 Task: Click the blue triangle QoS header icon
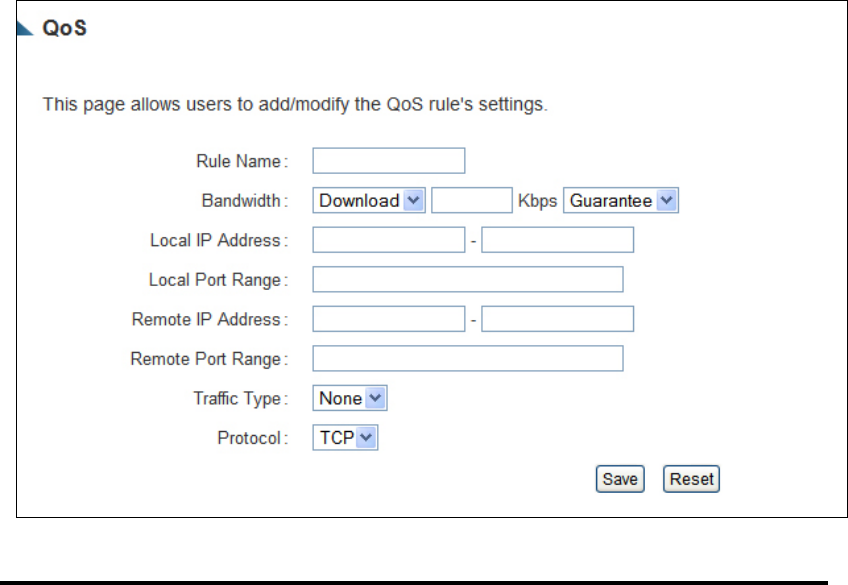[24, 28]
